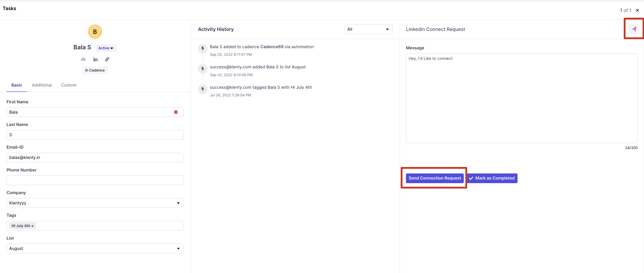Select the Basic tab
Screen dimensions: 644x273
pos(17,85)
